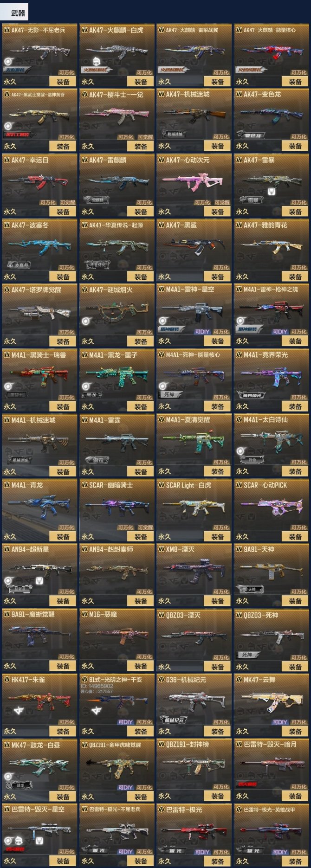Equip the AK47-无影-不屈老兵 weapon
Screen dimensions: 311x868
pos(63,82)
